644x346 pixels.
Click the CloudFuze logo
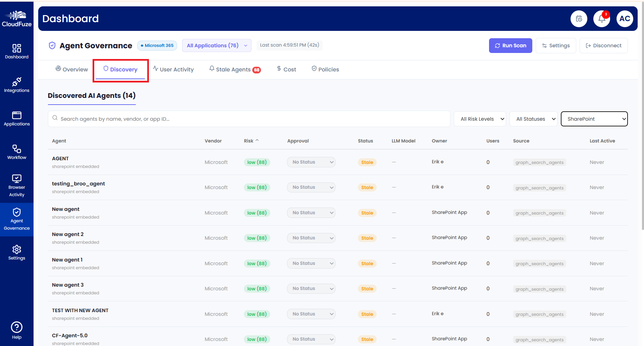point(17,19)
